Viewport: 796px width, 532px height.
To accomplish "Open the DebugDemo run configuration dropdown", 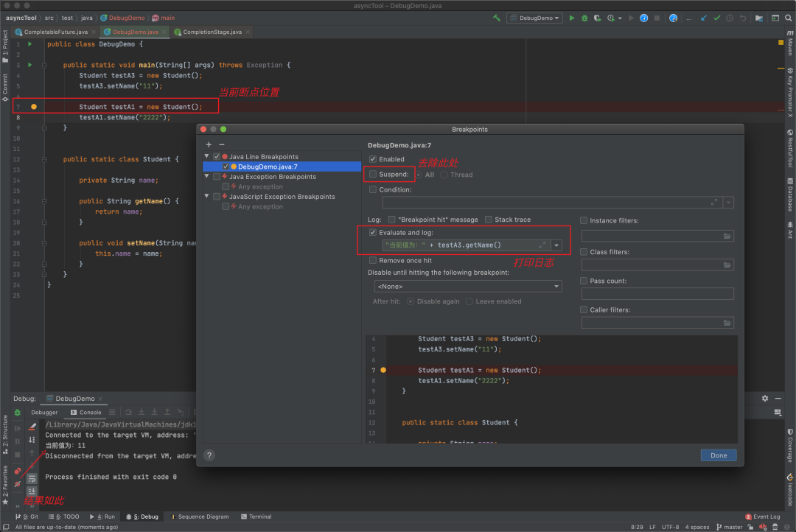I will point(534,18).
